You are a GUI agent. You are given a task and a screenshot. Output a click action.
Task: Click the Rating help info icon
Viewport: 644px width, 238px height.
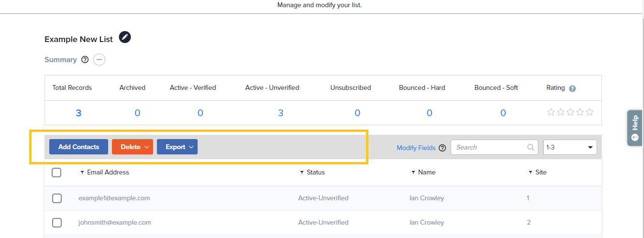coord(572,88)
